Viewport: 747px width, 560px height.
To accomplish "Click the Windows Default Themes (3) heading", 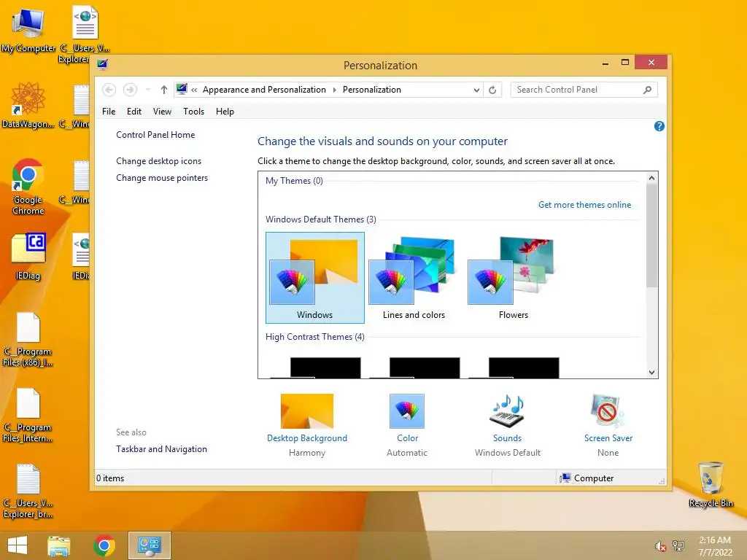I will pyautogui.click(x=321, y=219).
